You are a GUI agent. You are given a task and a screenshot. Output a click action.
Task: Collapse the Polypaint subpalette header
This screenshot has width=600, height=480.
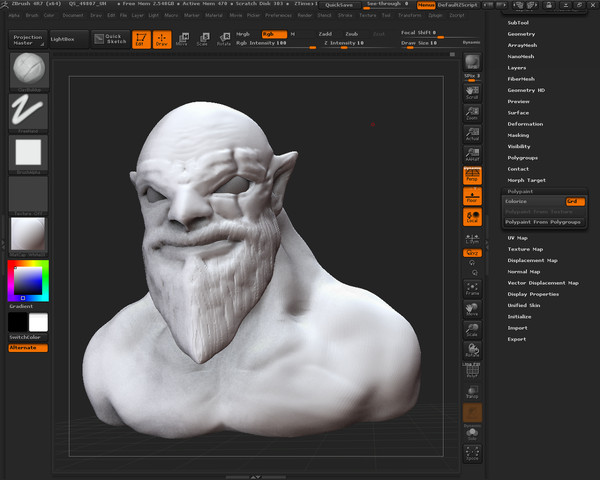pyautogui.click(x=520, y=191)
